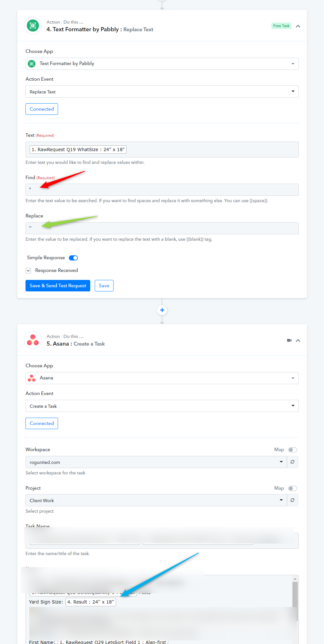Screen dimensions: 324x644
Task: Click the notes box scrollbar
Action: pyautogui.click(x=295, y=601)
